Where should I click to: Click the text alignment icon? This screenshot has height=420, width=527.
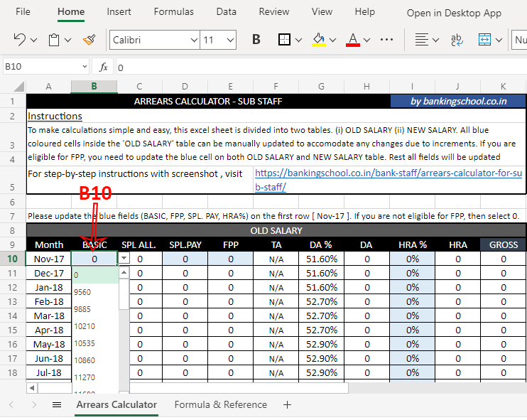click(x=422, y=40)
